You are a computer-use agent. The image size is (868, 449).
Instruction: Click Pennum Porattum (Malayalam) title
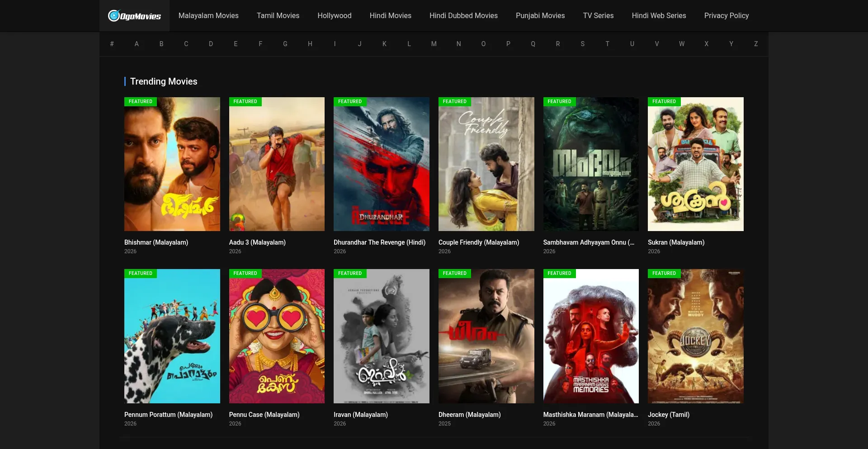[168, 415]
